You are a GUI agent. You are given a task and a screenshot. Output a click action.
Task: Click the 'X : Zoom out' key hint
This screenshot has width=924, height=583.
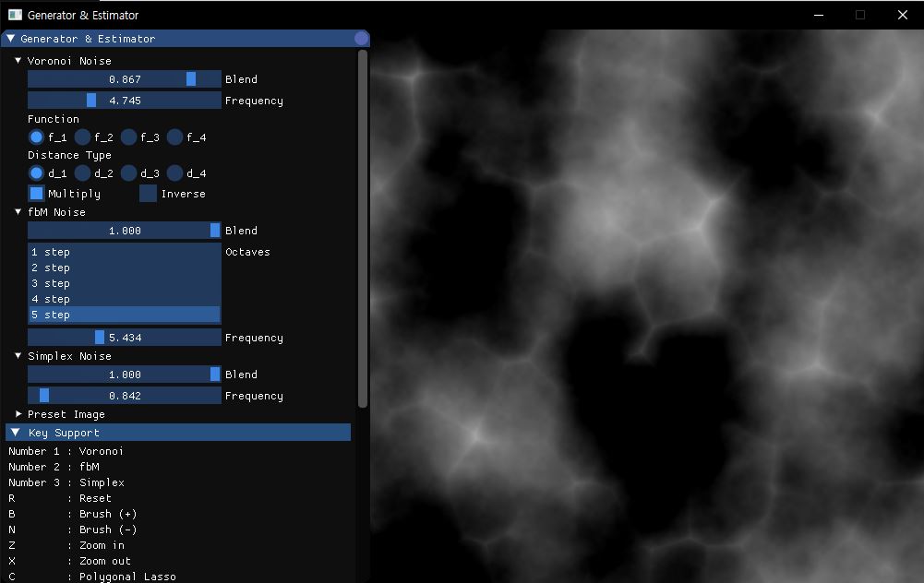click(69, 561)
